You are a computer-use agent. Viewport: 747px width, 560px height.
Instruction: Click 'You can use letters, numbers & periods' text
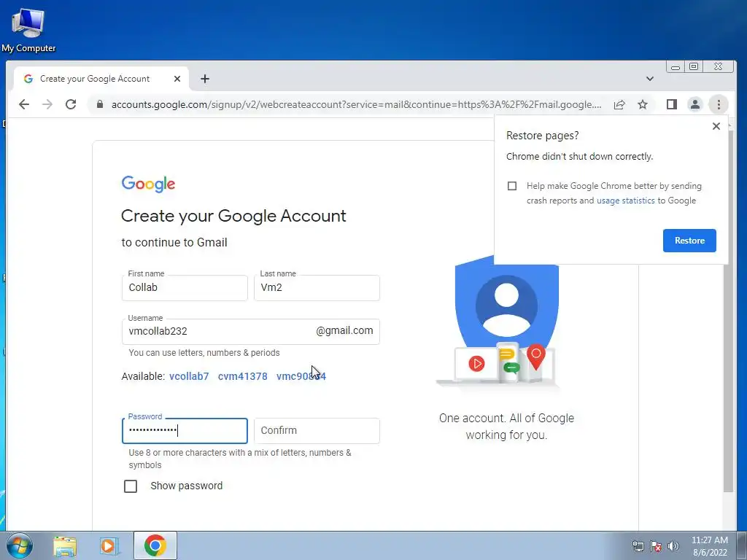[x=204, y=353]
